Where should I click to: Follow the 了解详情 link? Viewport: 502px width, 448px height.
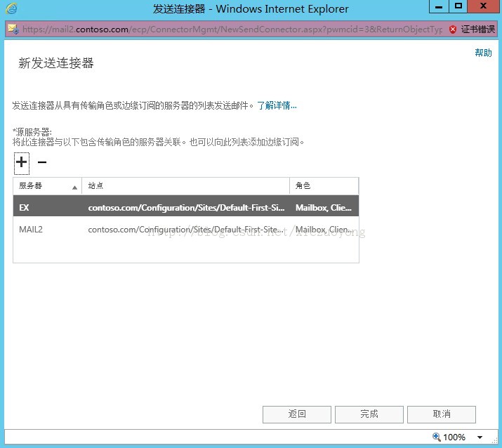277,105
